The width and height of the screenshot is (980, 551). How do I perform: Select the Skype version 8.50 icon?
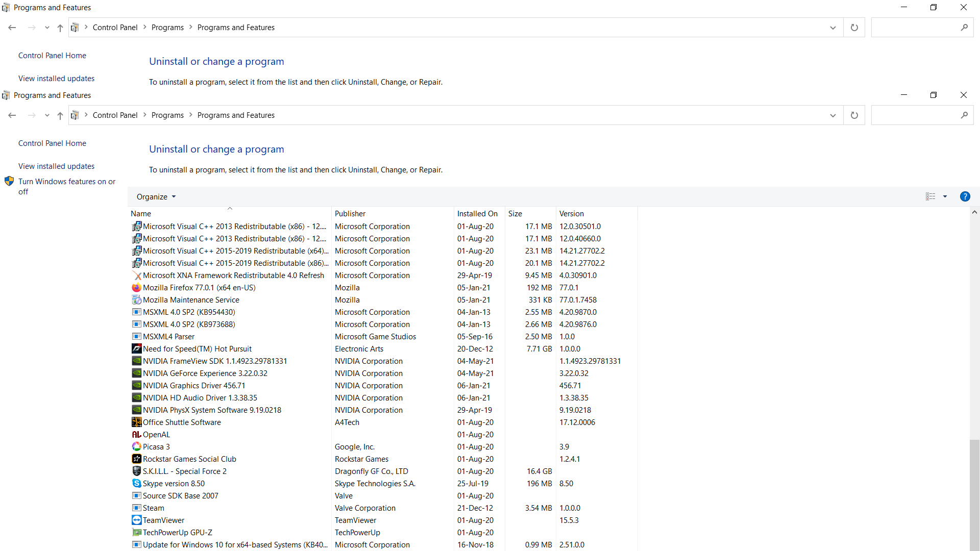pyautogui.click(x=136, y=484)
